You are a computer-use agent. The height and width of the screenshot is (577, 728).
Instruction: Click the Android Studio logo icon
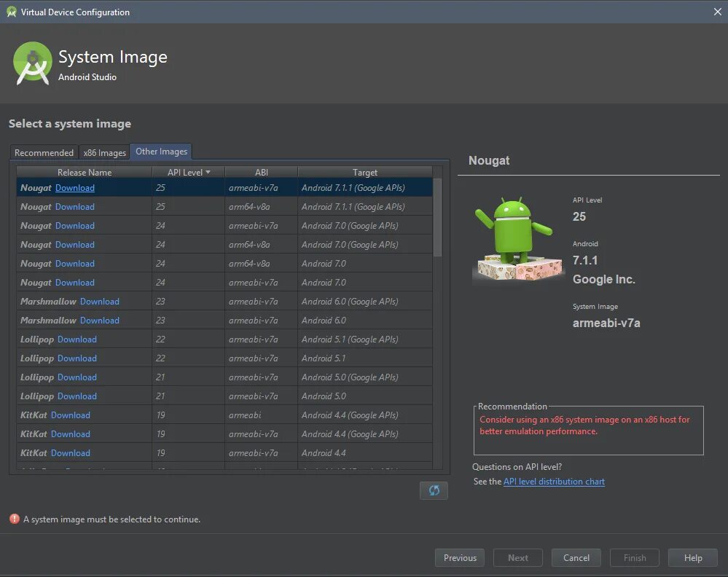[33, 63]
